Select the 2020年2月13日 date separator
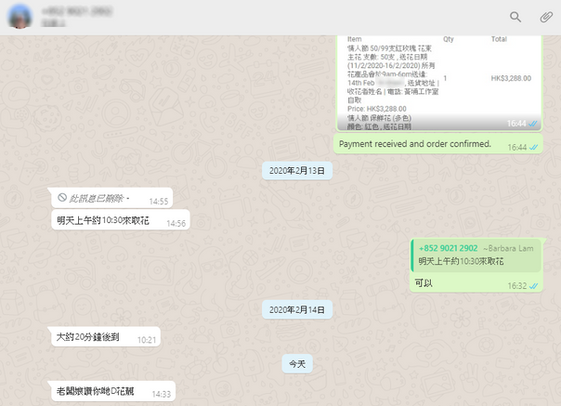The height and width of the screenshot is (406, 561). point(297,171)
